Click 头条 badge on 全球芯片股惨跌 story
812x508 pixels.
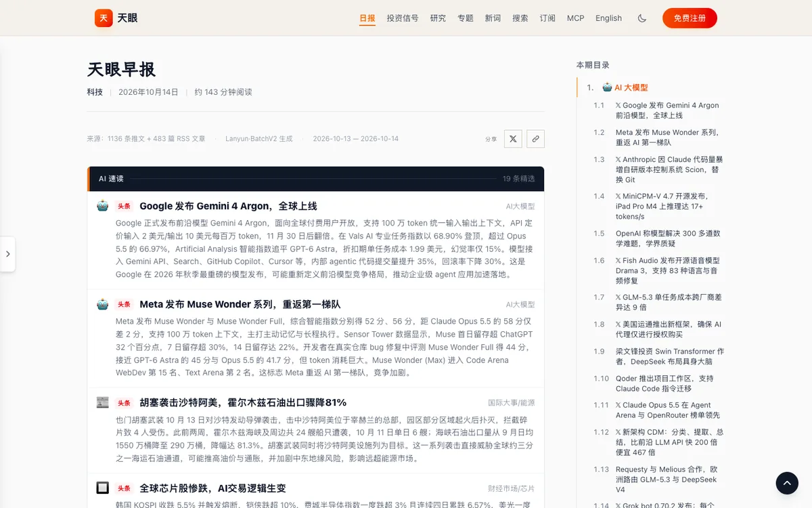[x=124, y=488]
